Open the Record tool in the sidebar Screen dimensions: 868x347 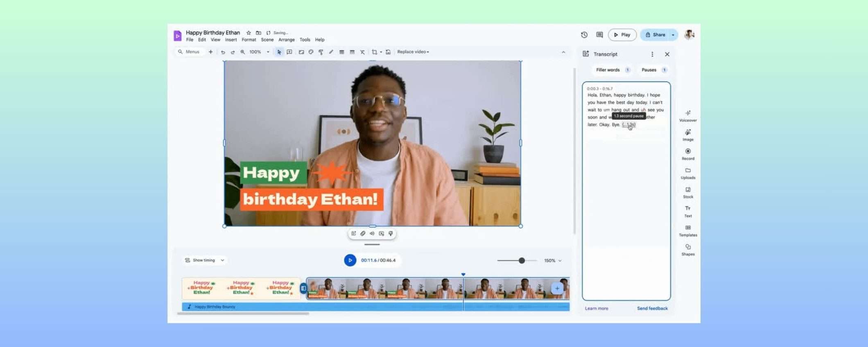tap(687, 154)
